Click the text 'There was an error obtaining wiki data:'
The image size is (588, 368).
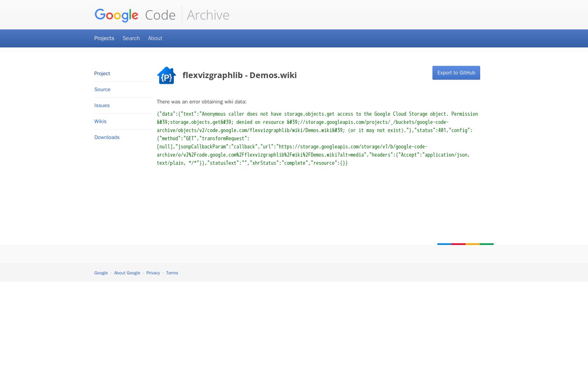[202, 102]
